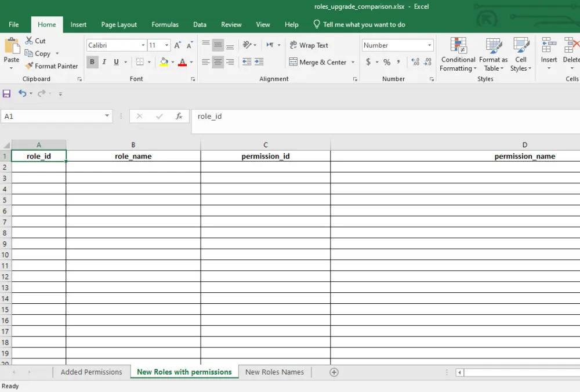Click the Cut scissors icon

coord(30,41)
